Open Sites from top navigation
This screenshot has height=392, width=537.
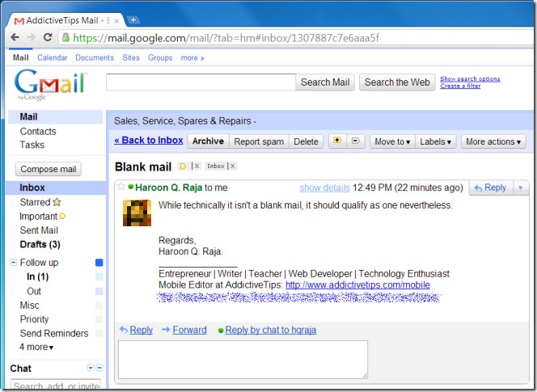131,57
